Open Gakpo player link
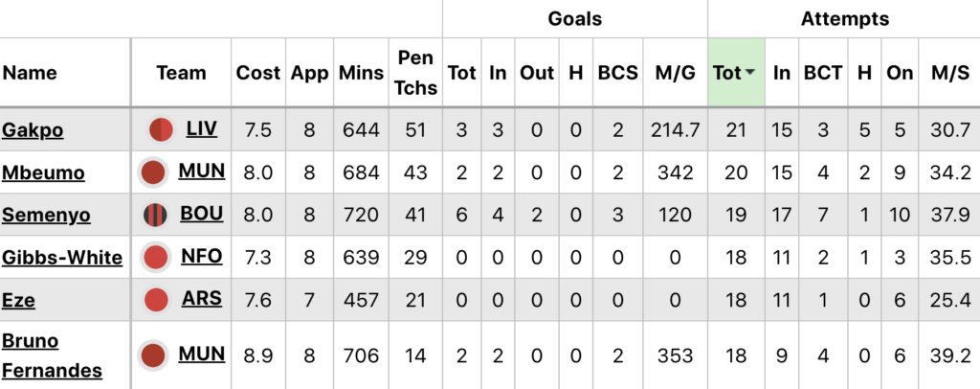 point(33,129)
